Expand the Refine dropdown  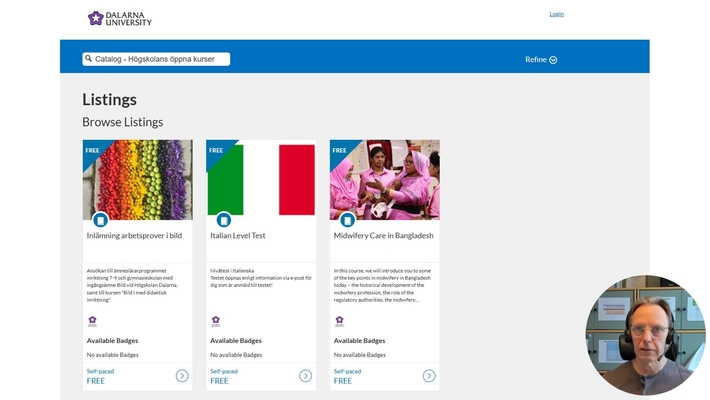[x=541, y=59]
